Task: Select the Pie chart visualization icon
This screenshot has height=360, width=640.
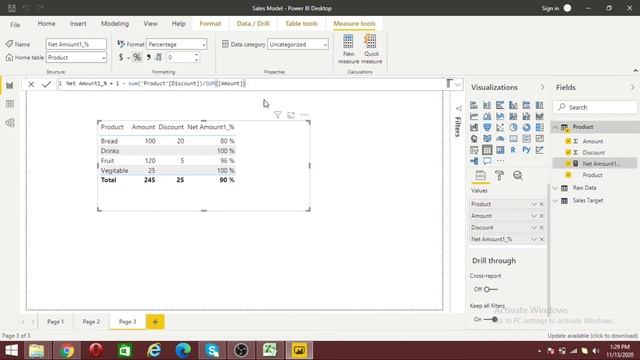Action: [513, 127]
